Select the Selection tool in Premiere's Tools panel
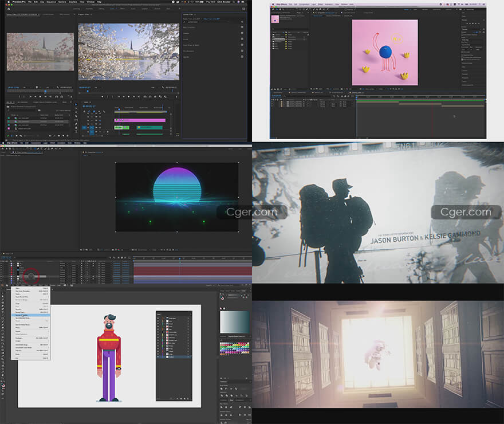The width and height of the screenshot is (504, 424). point(76,104)
